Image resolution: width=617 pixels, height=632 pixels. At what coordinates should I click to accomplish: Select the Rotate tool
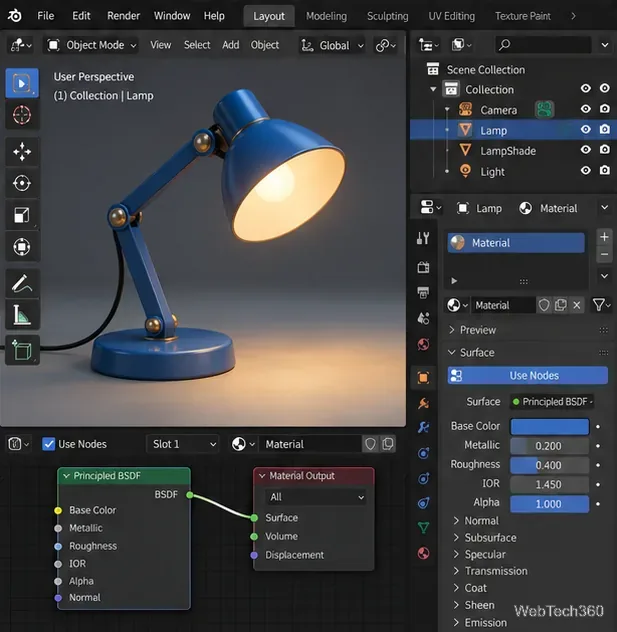22,183
